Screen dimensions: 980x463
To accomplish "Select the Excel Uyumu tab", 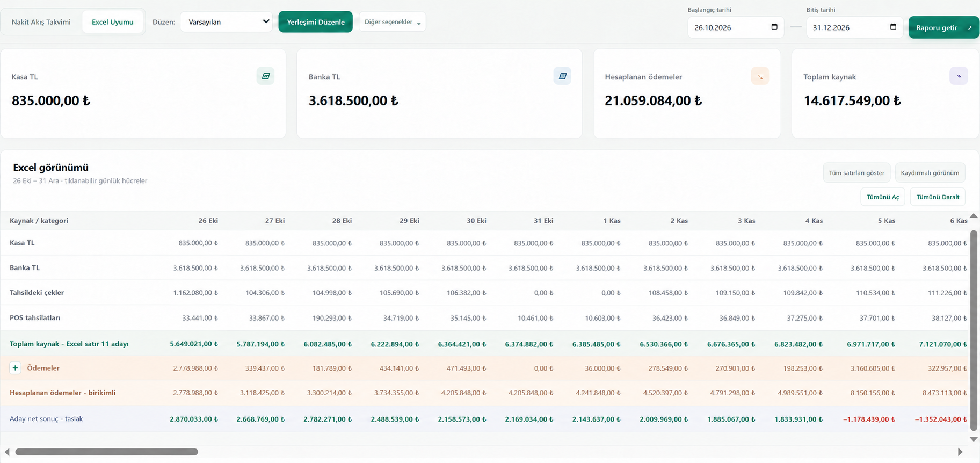I will pos(113,22).
